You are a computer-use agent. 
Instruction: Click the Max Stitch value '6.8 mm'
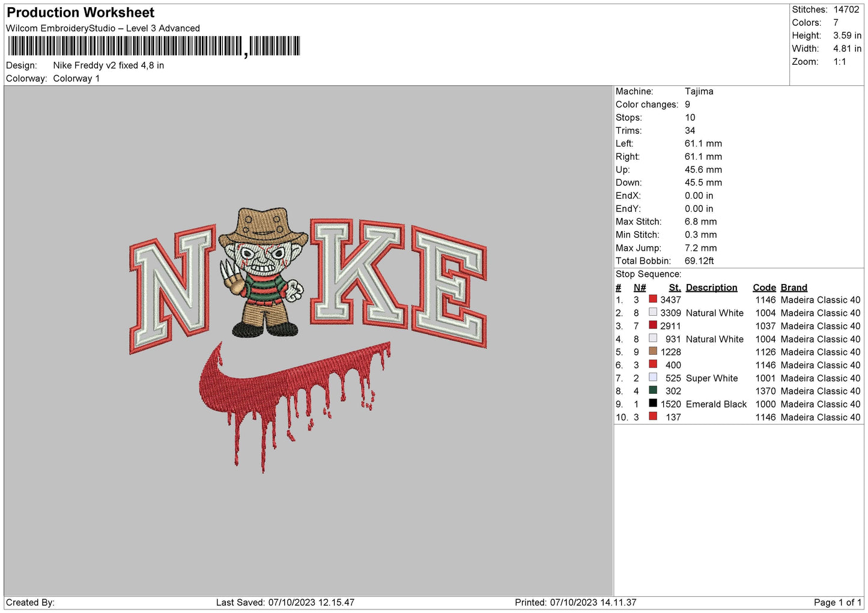(701, 222)
